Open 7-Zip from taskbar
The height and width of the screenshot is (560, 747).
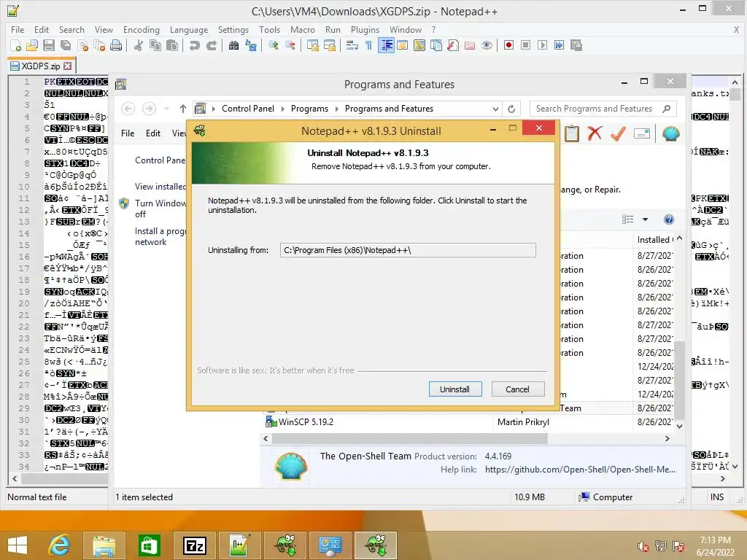tap(194, 545)
